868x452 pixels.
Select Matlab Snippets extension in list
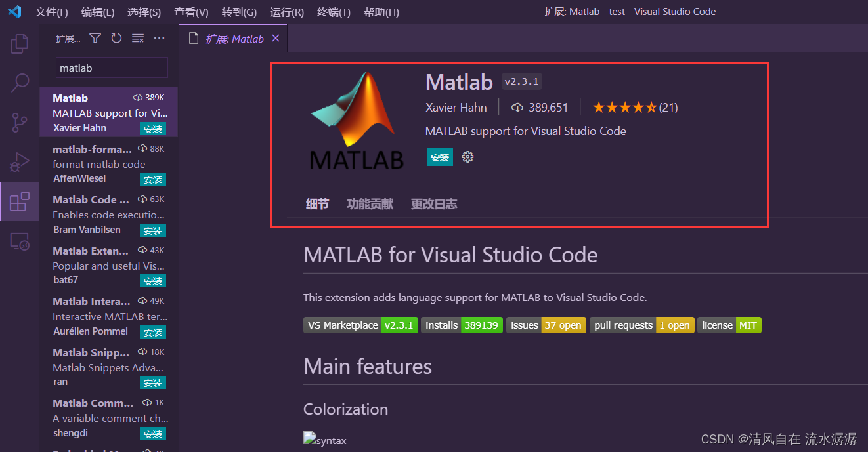(108, 367)
